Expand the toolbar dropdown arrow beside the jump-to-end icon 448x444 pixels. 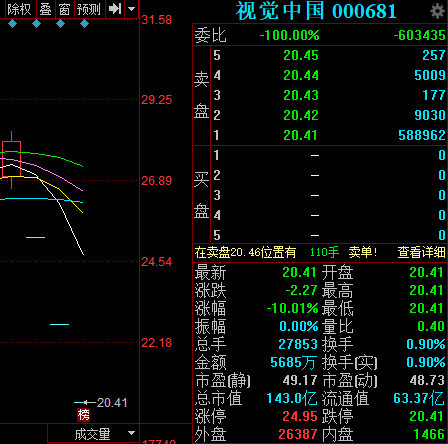pyautogui.click(x=132, y=9)
